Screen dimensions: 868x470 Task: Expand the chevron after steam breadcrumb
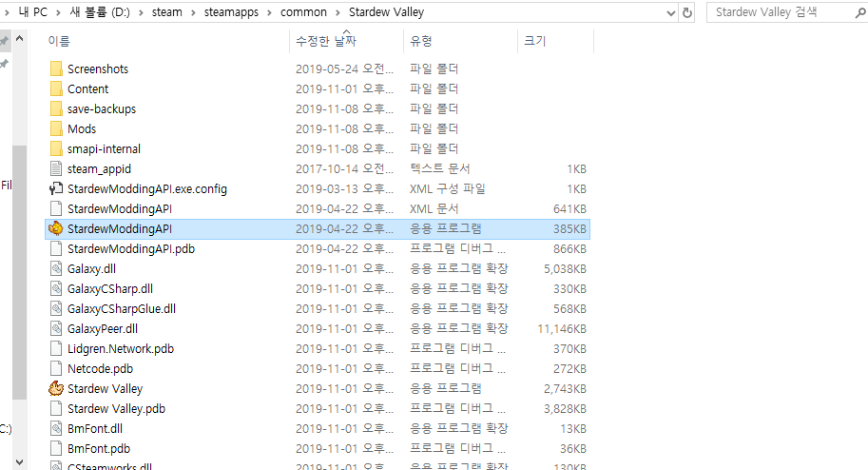point(193,12)
